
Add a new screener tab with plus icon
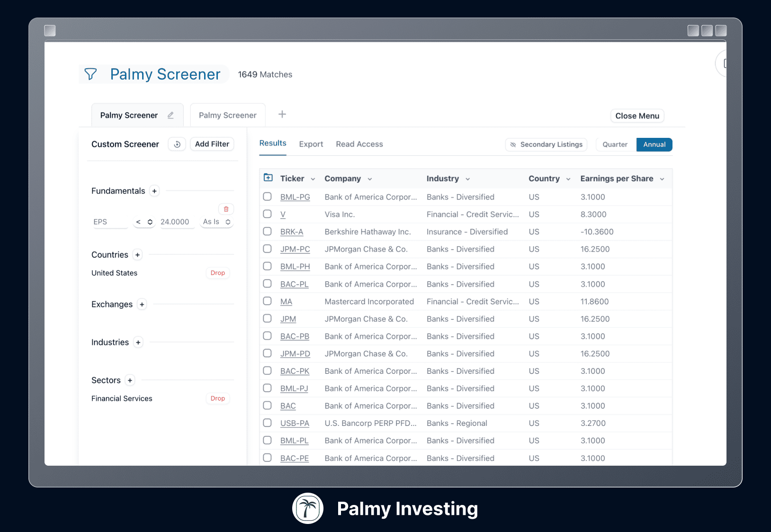click(x=282, y=114)
